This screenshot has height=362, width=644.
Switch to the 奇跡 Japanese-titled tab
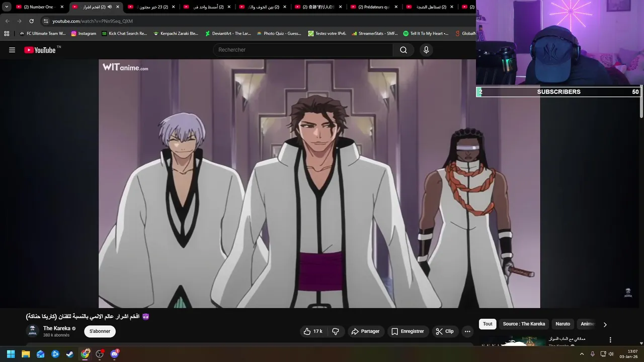coord(318,7)
